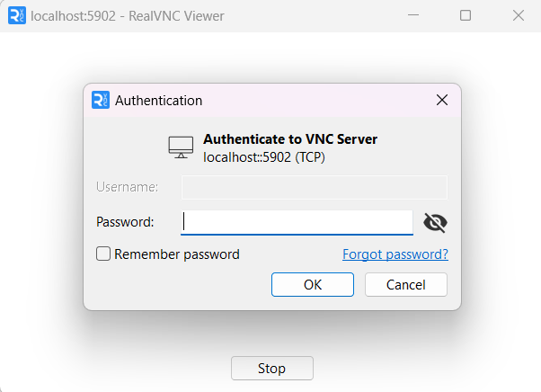Show password using the crossed-eye icon
Viewport: 541px width, 392px height.
tap(435, 223)
